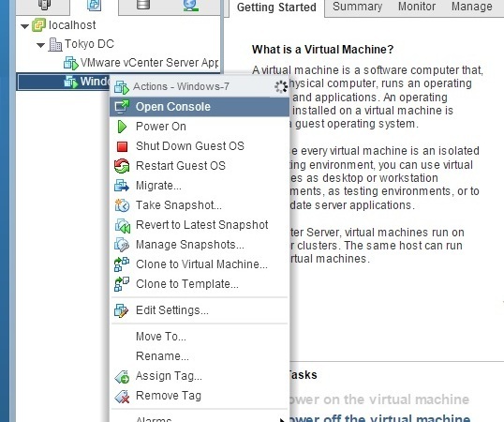Click the Tokyo DC tree label
This screenshot has width=504, height=422.
click(x=89, y=44)
